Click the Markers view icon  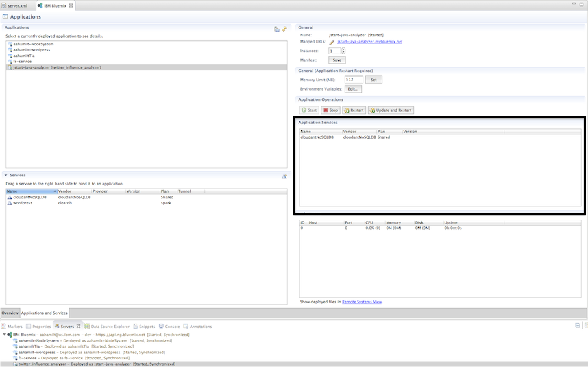coord(3,326)
